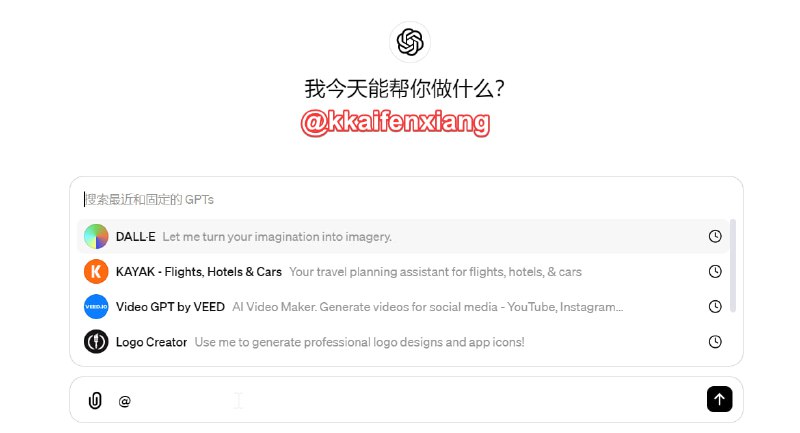Select Video GPT by VEED entry
This screenshot has height=433, width=800.
[403, 307]
